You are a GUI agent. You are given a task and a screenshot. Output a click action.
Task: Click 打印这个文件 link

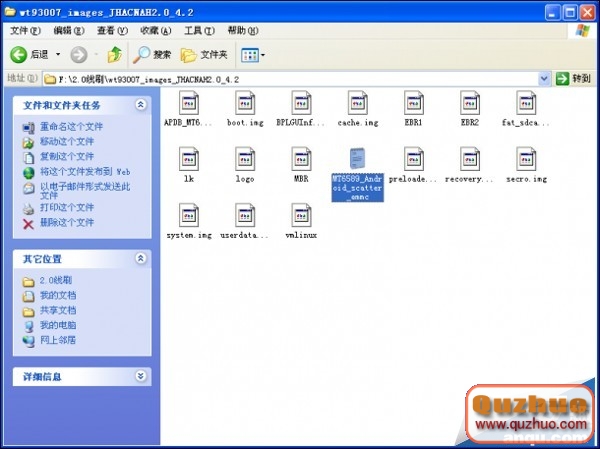point(67,207)
